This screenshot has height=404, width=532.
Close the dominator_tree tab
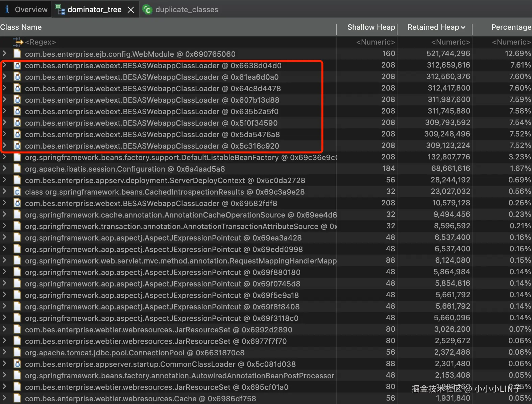[131, 10]
